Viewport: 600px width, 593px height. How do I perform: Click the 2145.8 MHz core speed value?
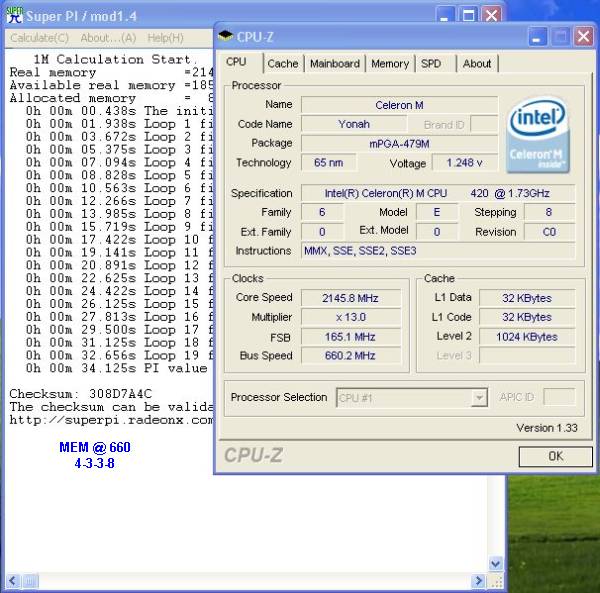[351, 298]
